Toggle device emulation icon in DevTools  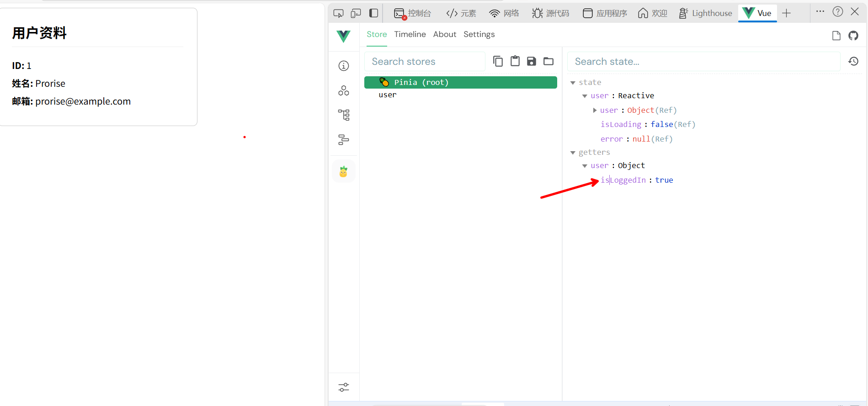pos(356,13)
